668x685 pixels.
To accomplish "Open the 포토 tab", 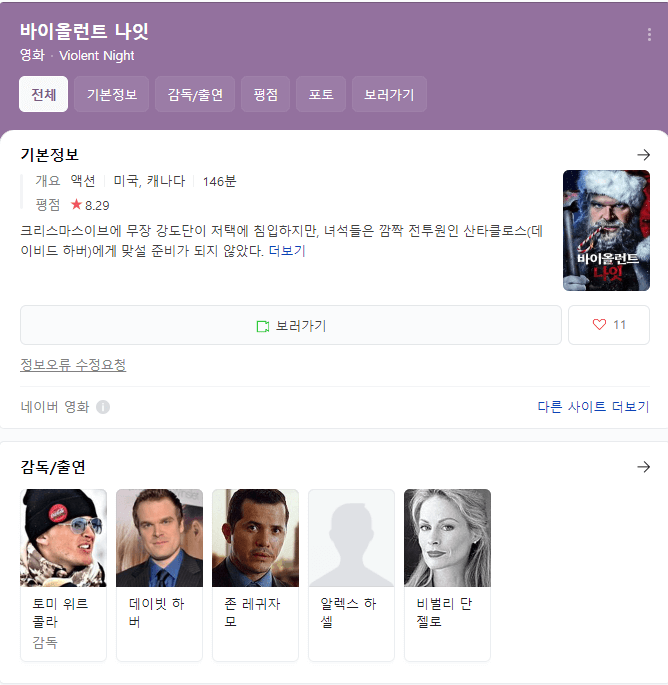I will pos(321,94).
